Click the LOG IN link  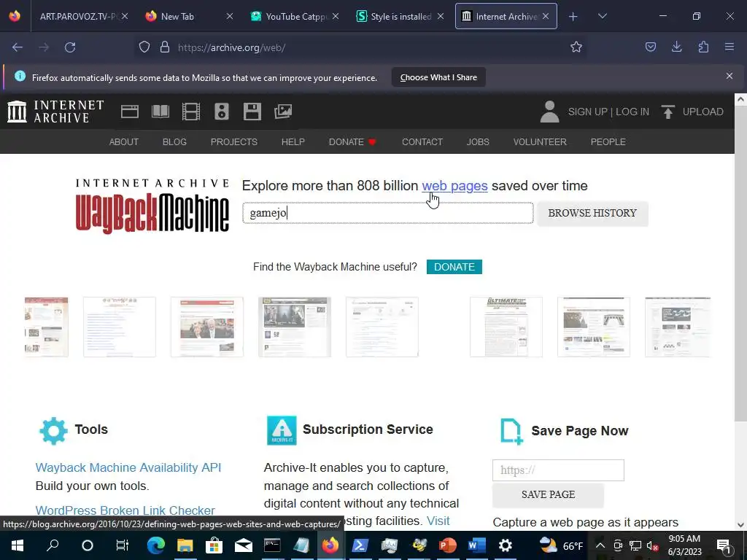click(632, 112)
